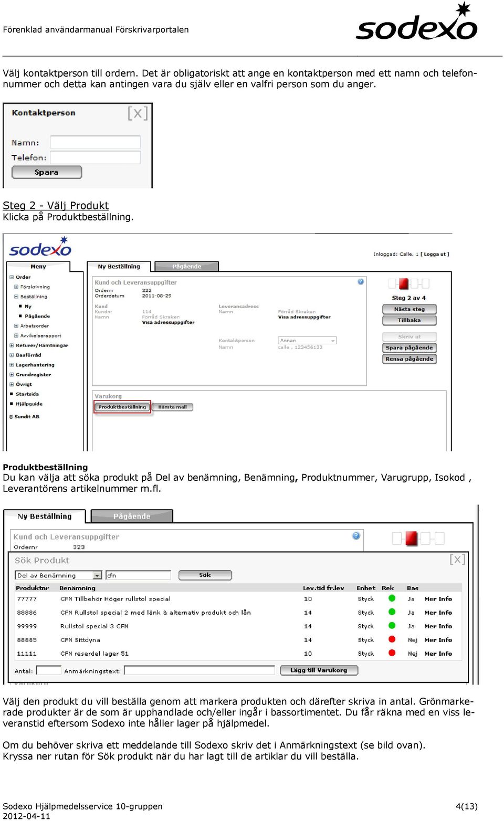
Task: Open Ny Beställning tab in the lower screenshot
Action: tap(45, 517)
